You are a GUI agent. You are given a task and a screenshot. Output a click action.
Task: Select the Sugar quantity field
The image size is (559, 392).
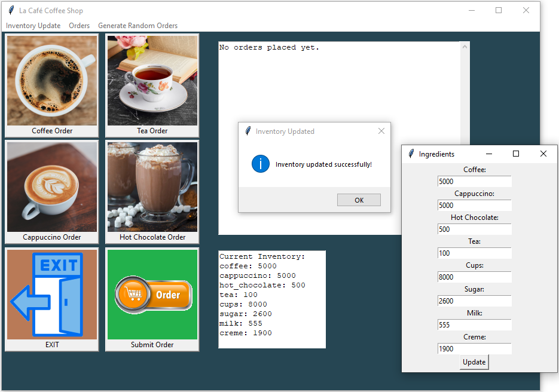(474, 301)
